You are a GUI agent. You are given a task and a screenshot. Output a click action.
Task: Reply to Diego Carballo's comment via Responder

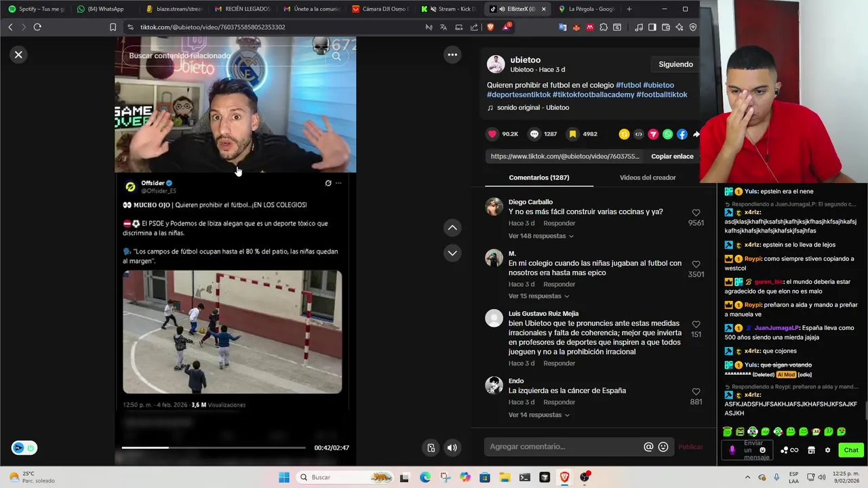[x=559, y=224]
